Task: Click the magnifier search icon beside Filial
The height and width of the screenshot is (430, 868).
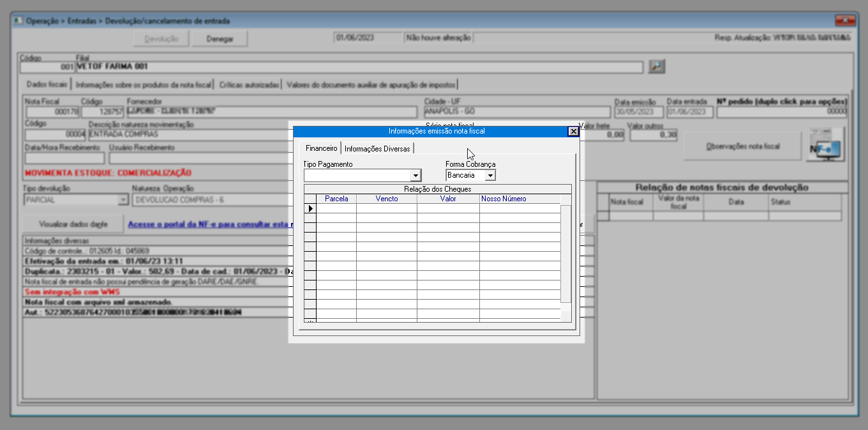Action: coord(657,66)
